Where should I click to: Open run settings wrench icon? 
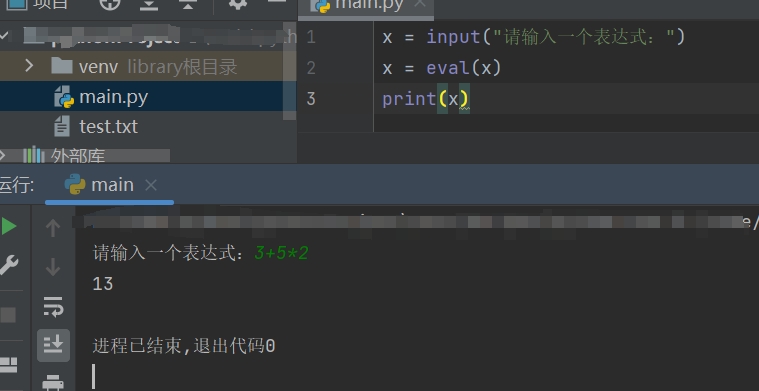9,265
